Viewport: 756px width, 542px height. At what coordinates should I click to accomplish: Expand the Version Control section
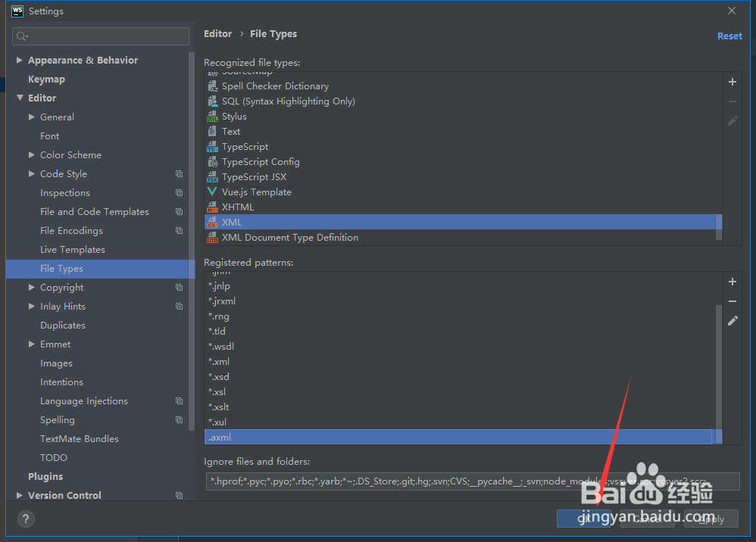(19, 495)
